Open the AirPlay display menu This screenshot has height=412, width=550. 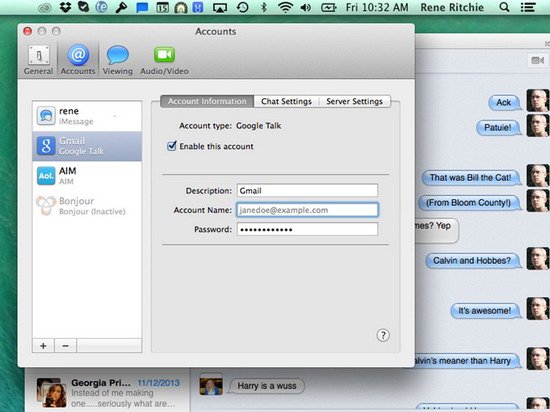click(x=220, y=7)
